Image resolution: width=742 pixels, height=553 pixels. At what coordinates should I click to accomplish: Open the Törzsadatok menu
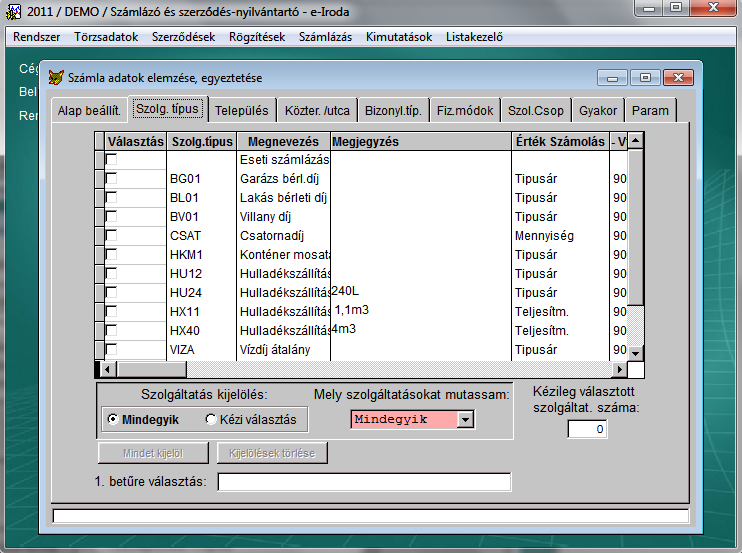pyautogui.click(x=105, y=37)
